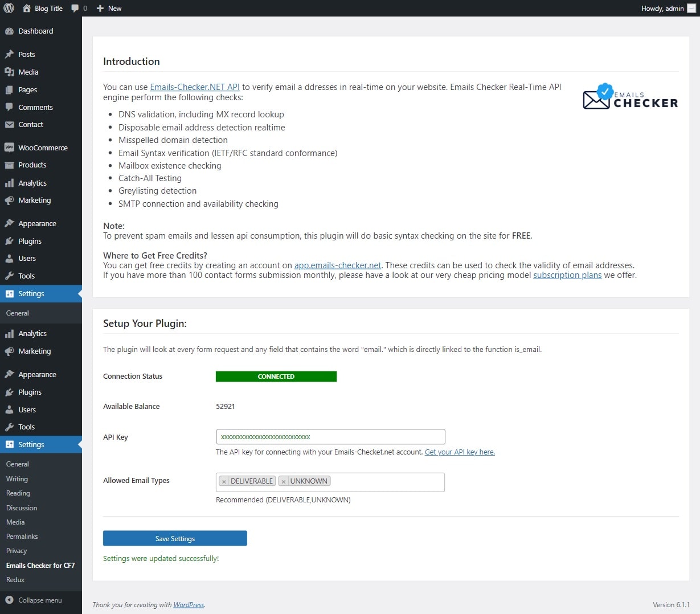
Task: Click the balance value 52921
Action: 226,407
